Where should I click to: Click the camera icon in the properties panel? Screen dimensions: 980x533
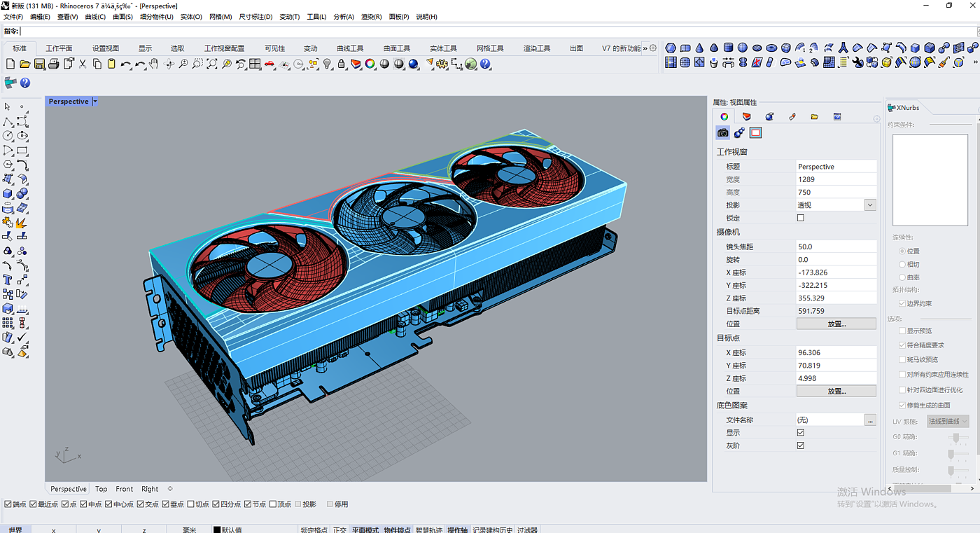(722, 132)
